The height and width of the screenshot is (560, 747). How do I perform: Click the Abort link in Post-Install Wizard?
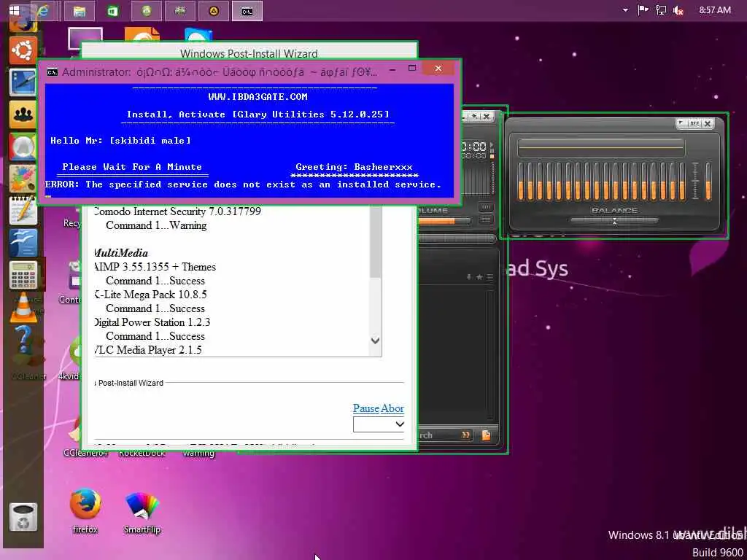click(x=392, y=408)
